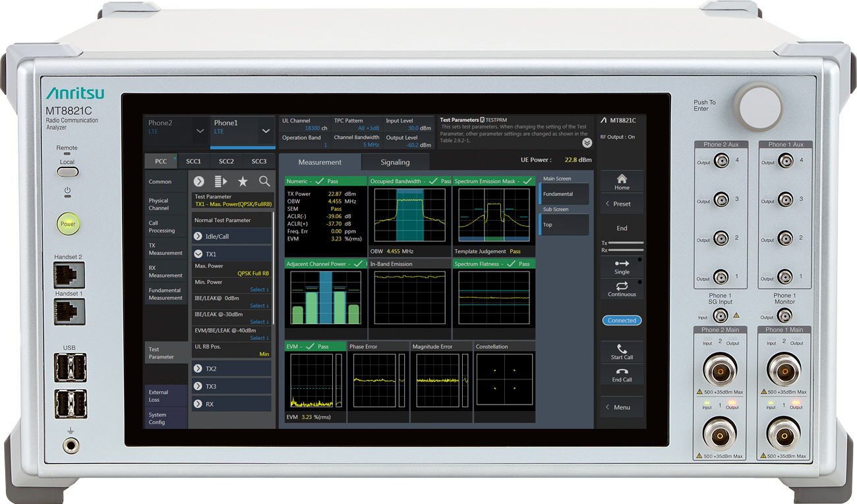Open the RX Measurement category
Screen dimensions: 857x504
(166, 271)
